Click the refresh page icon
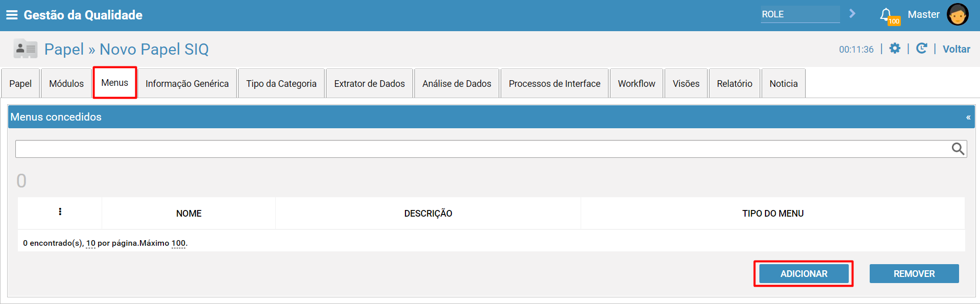Viewport: 980px width, 304px height. [x=922, y=49]
